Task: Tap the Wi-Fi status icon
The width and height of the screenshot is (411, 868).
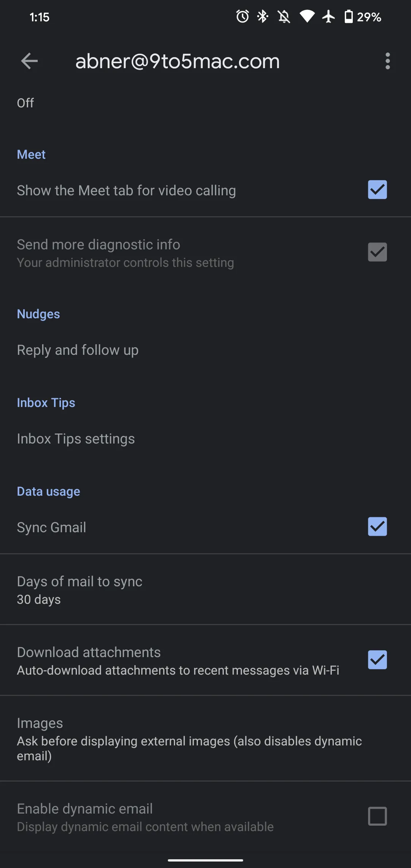Action: click(307, 17)
